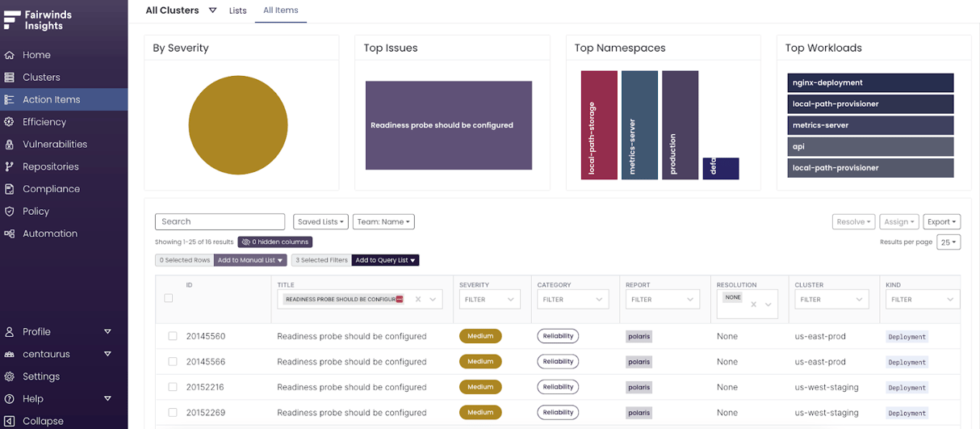Tick the checkbox for item 20152216
The image size is (980, 429).
[173, 387]
